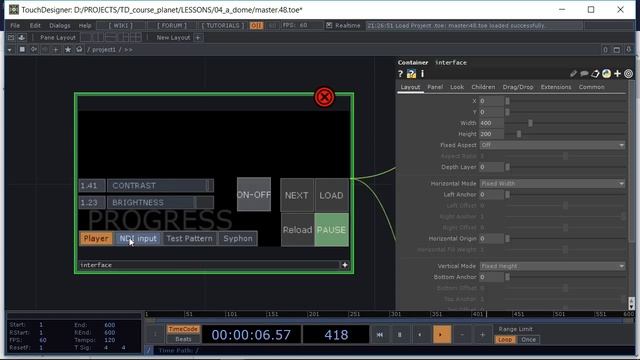Toggle the ON-OFF button in interface
The image size is (640, 360).
pos(254,195)
